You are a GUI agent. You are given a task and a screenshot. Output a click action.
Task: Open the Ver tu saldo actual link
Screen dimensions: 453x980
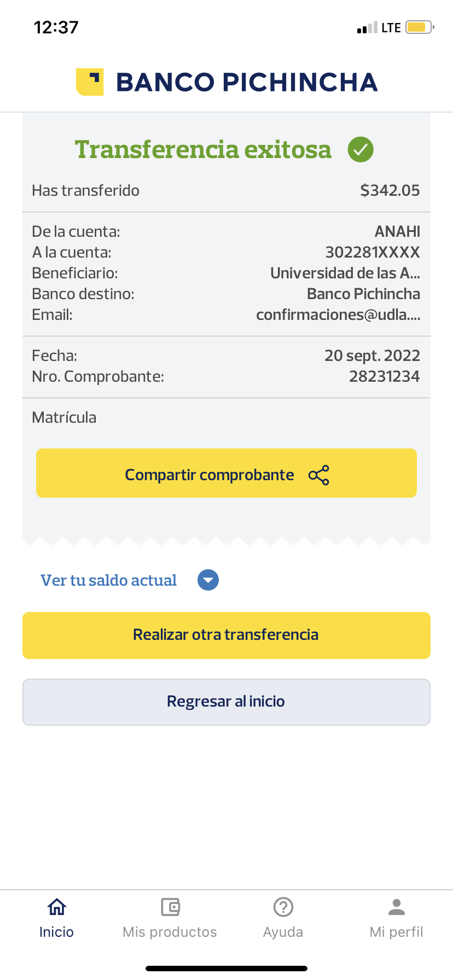coord(108,580)
